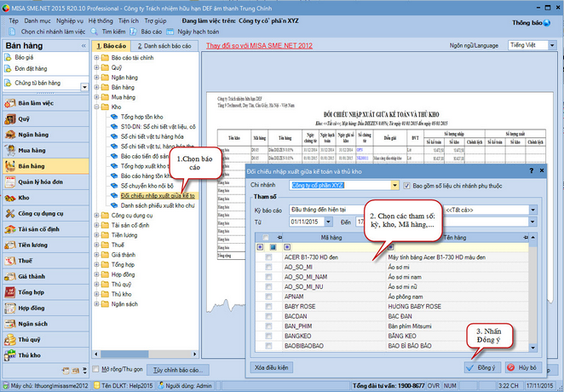Collapse the Kho folder node
The height and width of the screenshot is (392, 564).
(96, 107)
